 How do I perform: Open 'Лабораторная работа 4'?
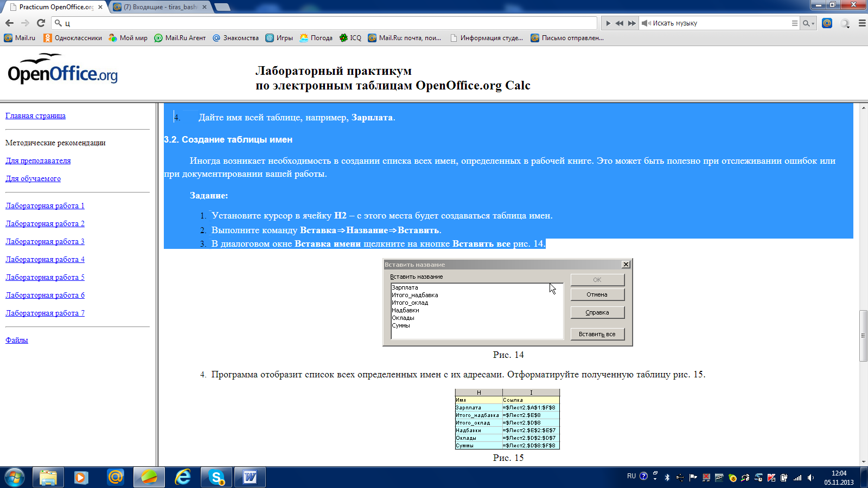point(45,259)
